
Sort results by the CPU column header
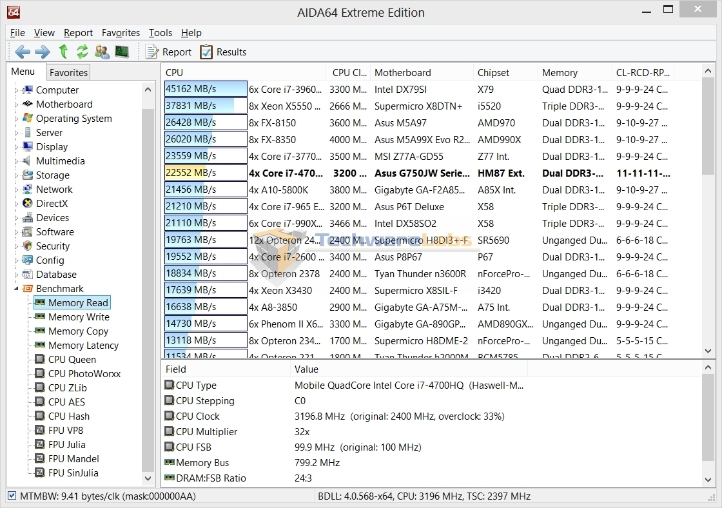tap(244, 72)
